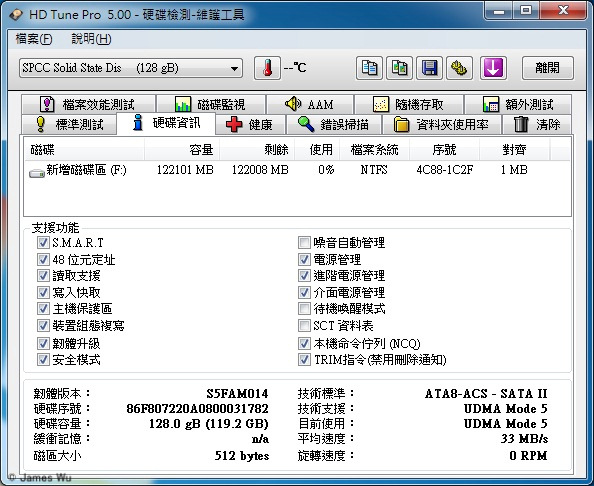This screenshot has height=486, width=594.
Task: Select the 新增磁碟區 (F:) partition row
Action: pos(297,170)
